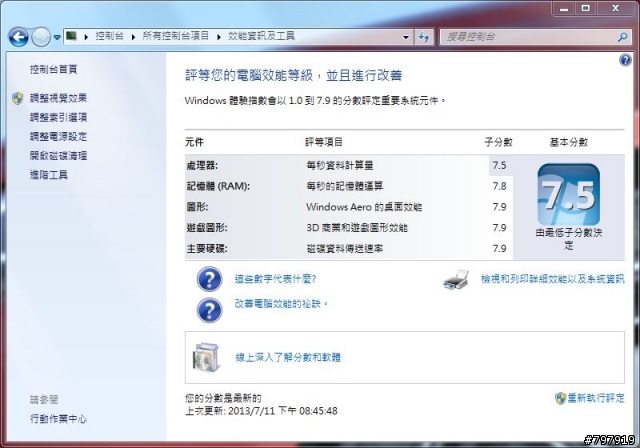The image size is (640, 448).
Task: Select 所有控制台項目 breadcrumb segment
Action: pos(176,36)
